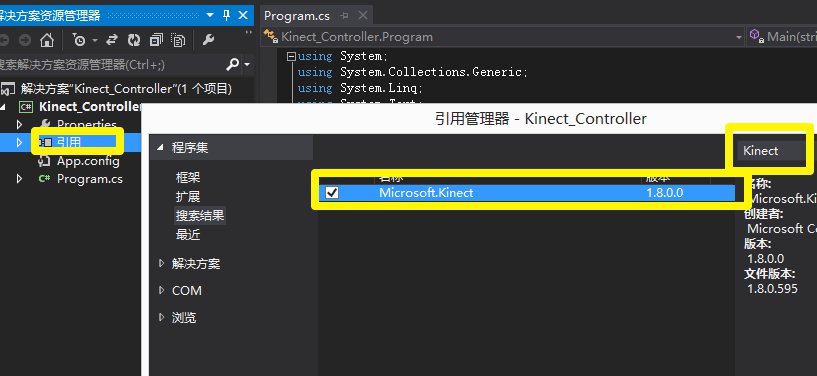Open the Solution Explorer window position dropdown

click(x=209, y=15)
